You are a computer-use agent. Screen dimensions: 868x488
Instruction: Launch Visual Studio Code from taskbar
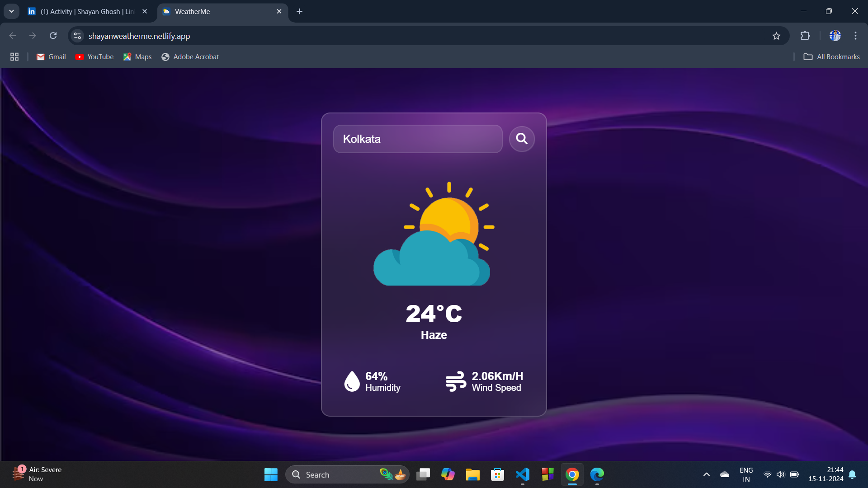coord(522,474)
